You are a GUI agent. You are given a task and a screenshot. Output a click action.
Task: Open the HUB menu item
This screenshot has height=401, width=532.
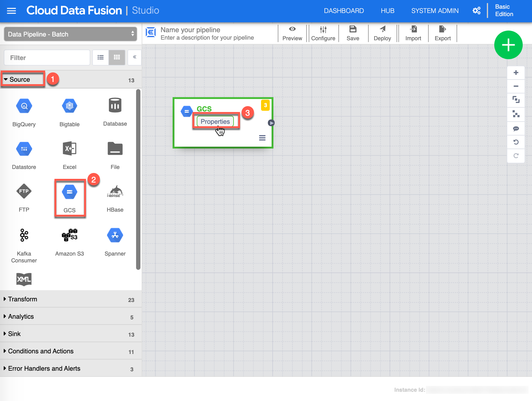[387, 11]
